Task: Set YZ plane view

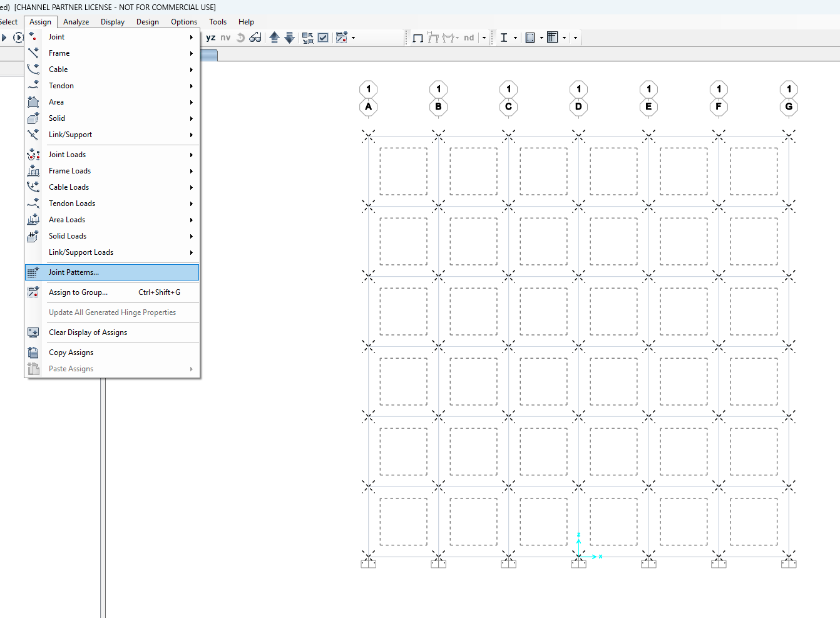Action: click(211, 38)
